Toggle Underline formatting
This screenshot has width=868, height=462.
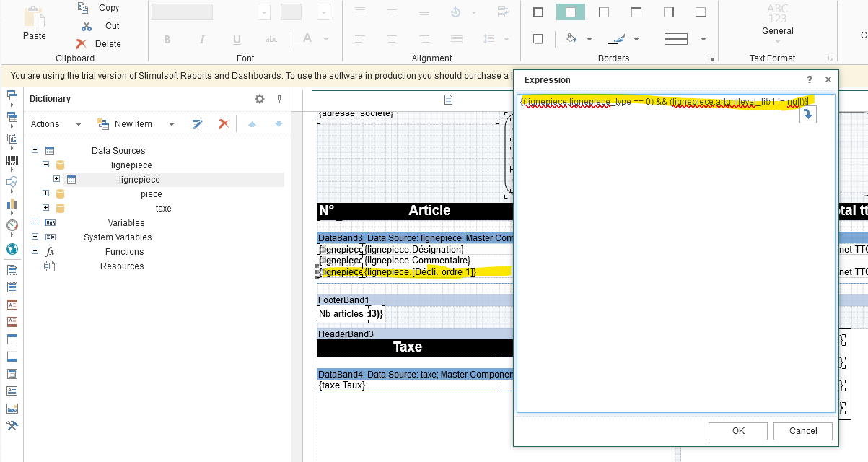click(x=237, y=40)
